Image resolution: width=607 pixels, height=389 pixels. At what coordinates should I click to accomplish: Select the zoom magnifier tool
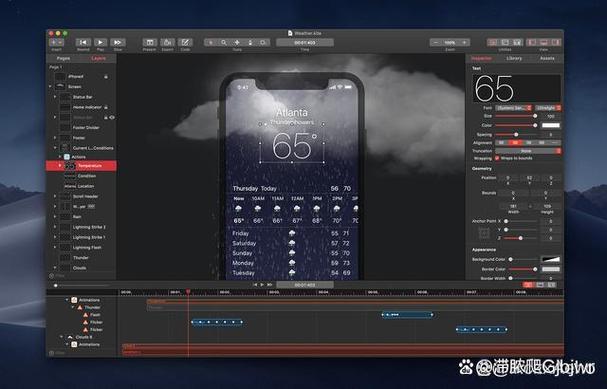[224, 43]
